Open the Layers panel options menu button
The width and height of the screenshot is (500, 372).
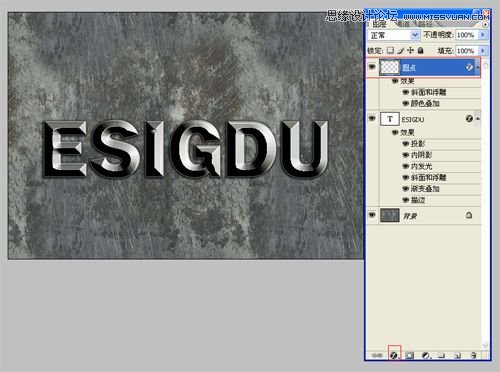pos(485,24)
